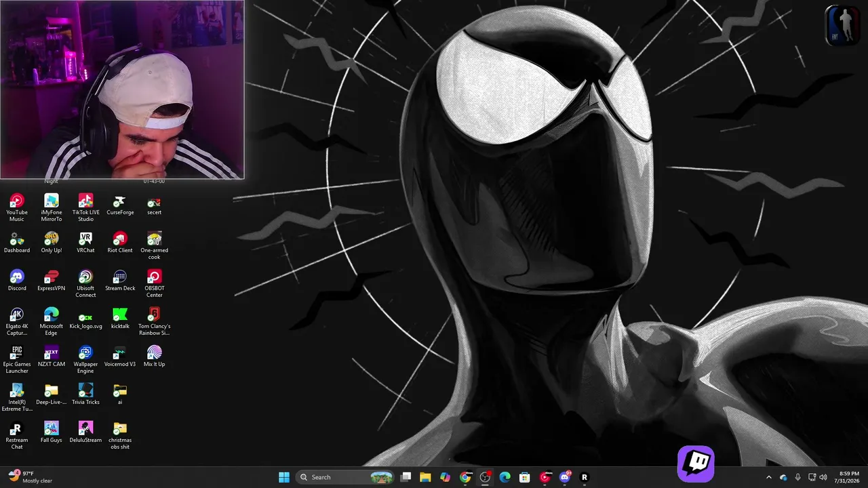Open Discord from the taskbar

[564, 477]
